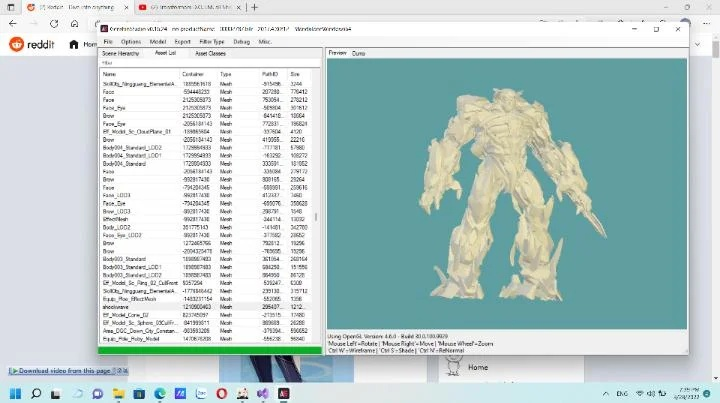The height and width of the screenshot is (403, 720).
Task: Select the Body004_Standard_LOD2 row
Action: 207,148
